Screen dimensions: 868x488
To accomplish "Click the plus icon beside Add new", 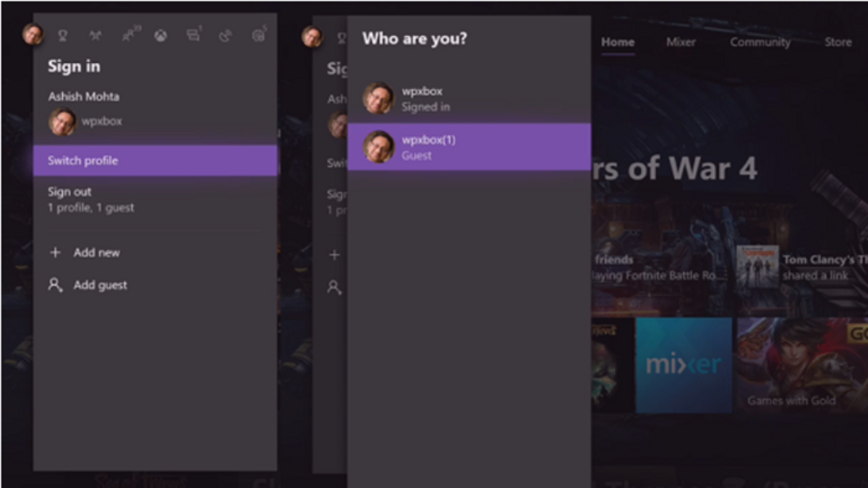I will pyautogui.click(x=55, y=253).
